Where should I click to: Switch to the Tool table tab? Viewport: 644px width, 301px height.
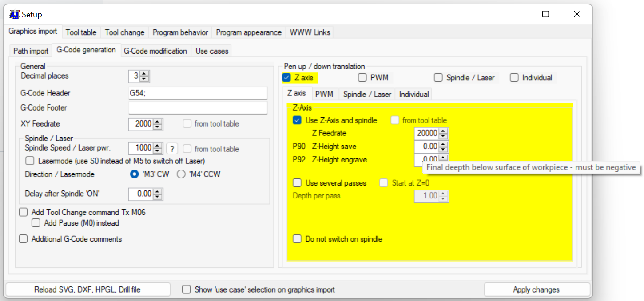[81, 32]
